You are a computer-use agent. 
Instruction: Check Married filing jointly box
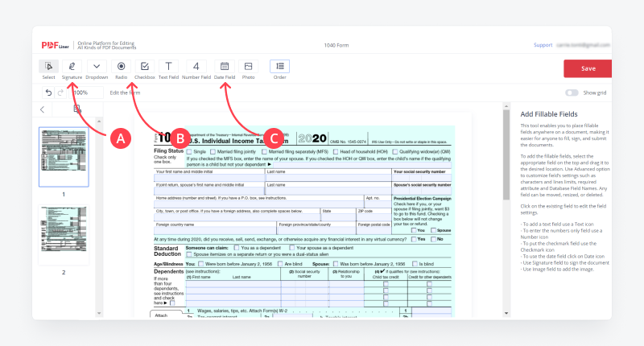[213, 152]
